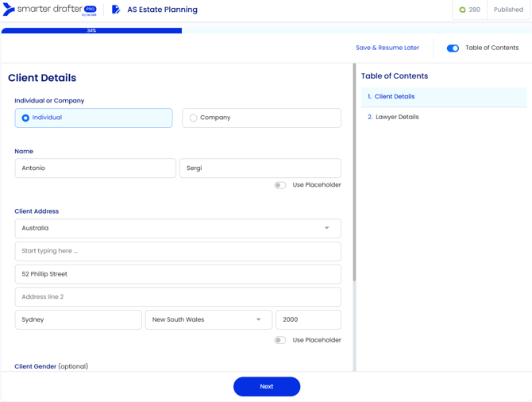Enable Use Placeholder toggle under Name

click(x=280, y=185)
